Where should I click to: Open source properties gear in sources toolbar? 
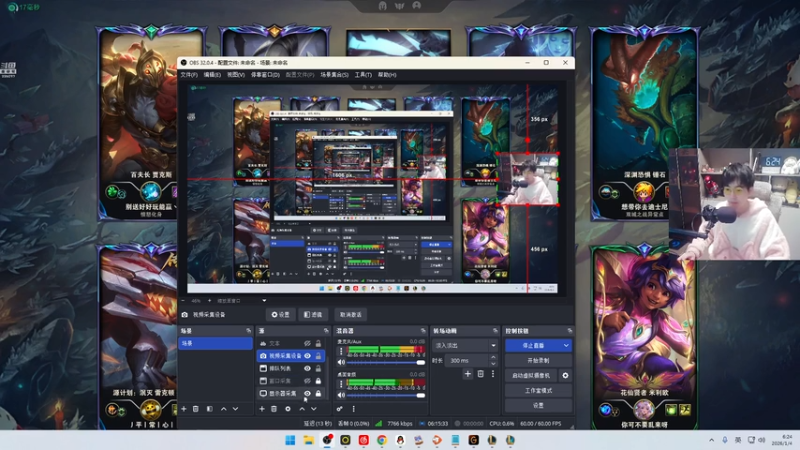pyautogui.click(x=288, y=409)
